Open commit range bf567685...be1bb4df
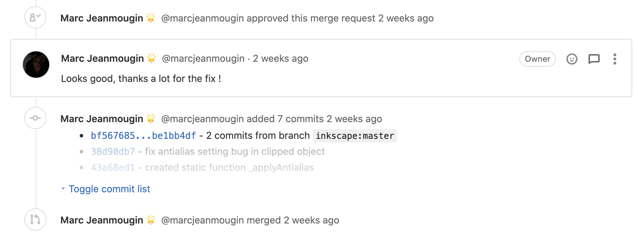Image resolution: width=644 pixels, height=236 pixels. tap(143, 136)
